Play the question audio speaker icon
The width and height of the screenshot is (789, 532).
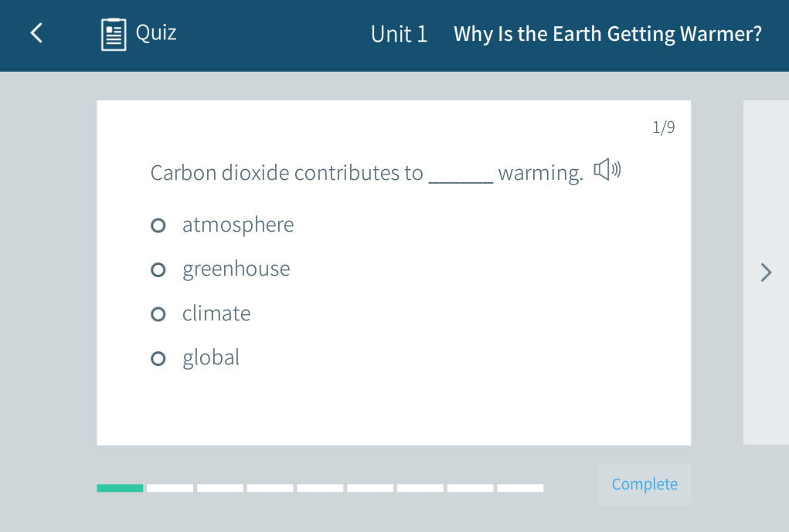pyautogui.click(x=607, y=169)
